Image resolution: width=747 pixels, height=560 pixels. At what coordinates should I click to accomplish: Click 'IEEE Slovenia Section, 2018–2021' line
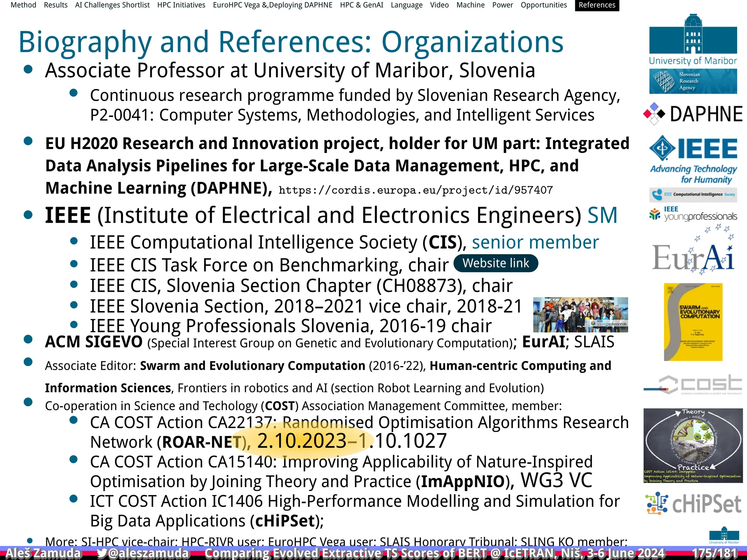click(306, 306)
